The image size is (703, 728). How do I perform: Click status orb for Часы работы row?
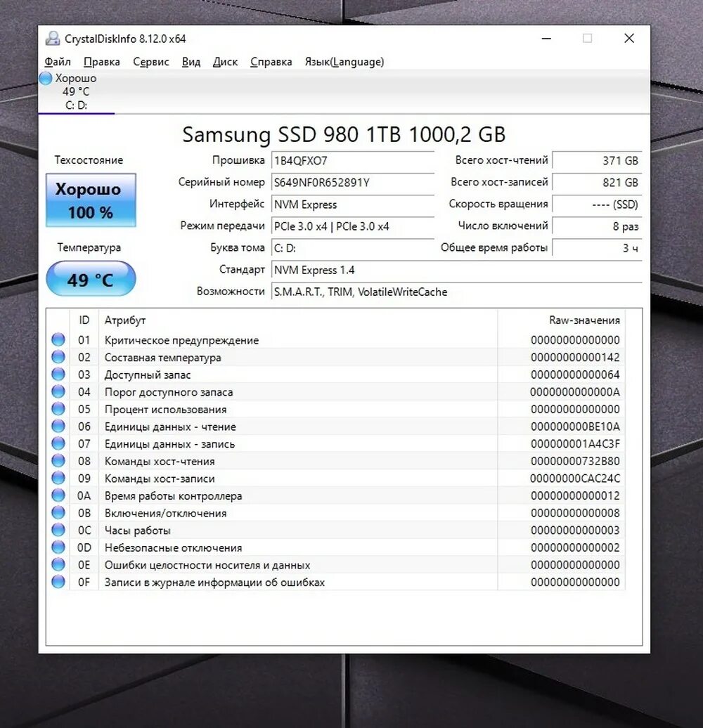[x=58, y=530]
